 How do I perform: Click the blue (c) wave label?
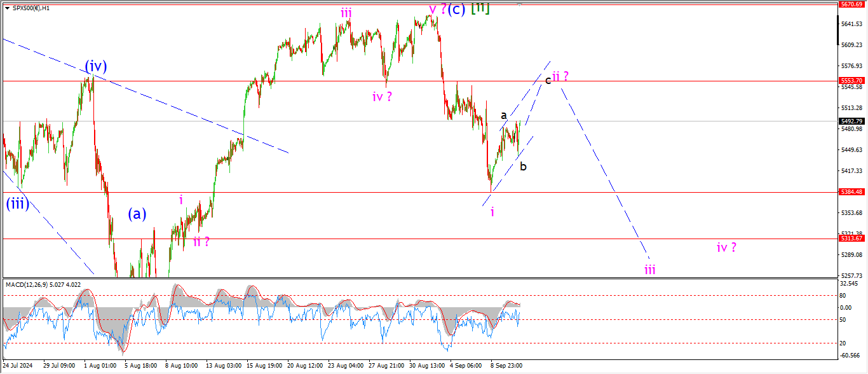[x=457, y=10]
